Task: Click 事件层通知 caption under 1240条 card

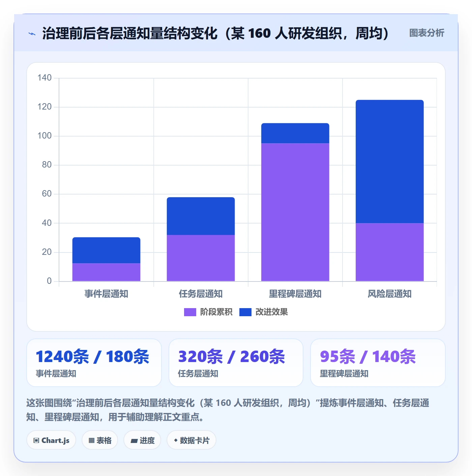Action: point(56,374)
